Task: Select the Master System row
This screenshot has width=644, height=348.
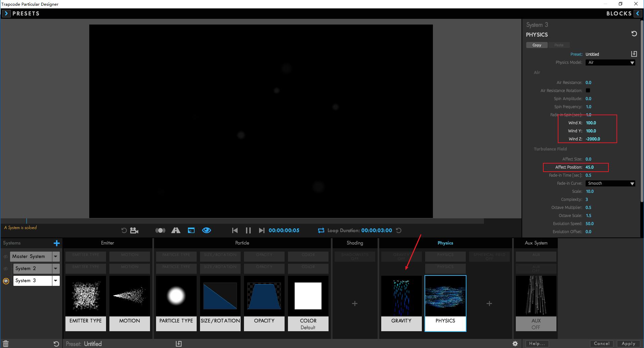Action: pos(31,257)
